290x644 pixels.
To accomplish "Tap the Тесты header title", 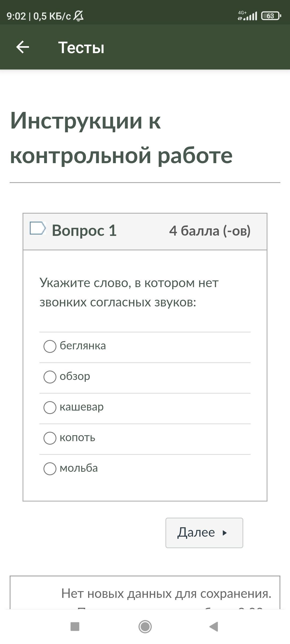I will pyautogui.click(x=81, y=47).
